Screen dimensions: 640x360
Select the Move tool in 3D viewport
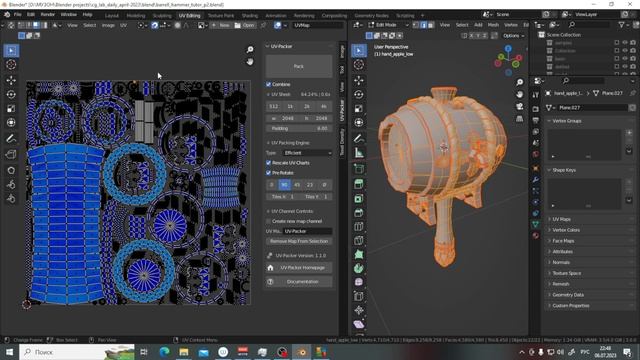point(359,80)
